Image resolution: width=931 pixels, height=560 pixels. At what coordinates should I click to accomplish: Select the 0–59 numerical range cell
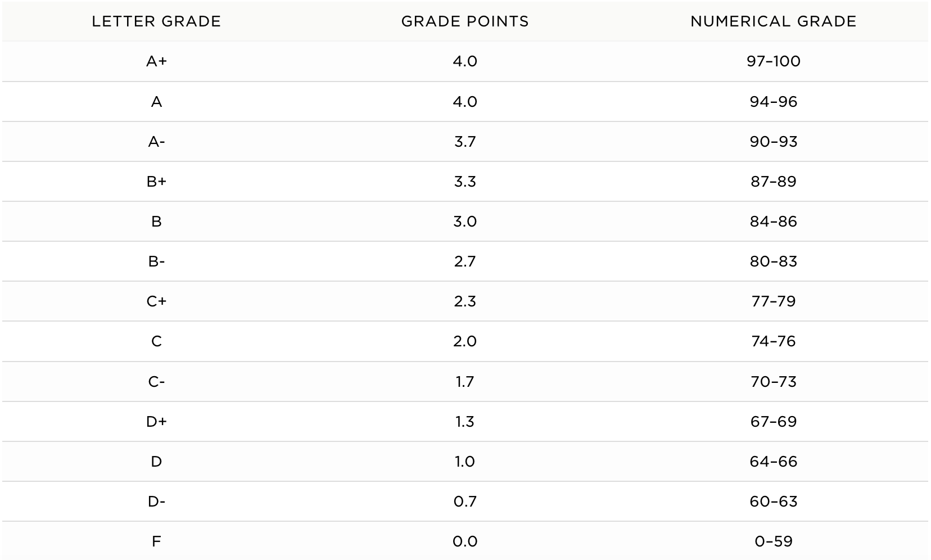pos(773,541)
